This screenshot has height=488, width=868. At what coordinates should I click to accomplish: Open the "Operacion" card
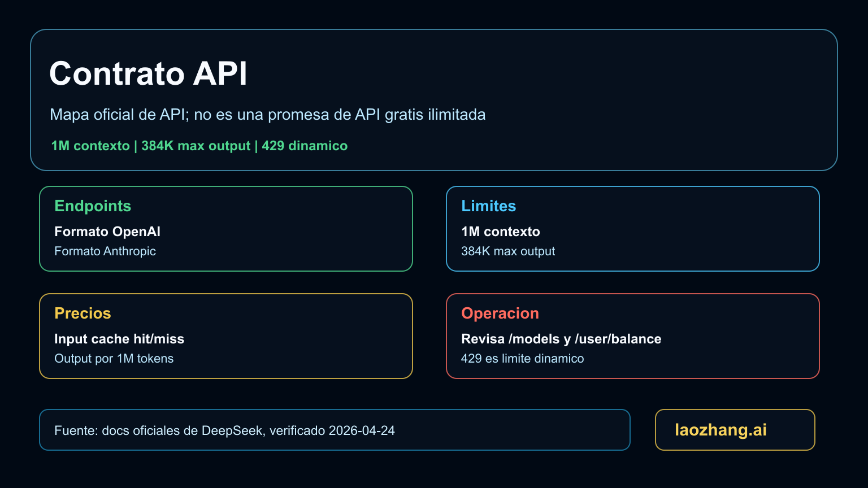point(500,313)
